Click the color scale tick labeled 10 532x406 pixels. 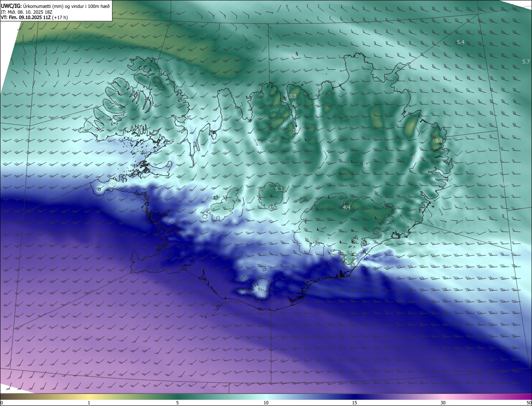[x=266, y=403]
